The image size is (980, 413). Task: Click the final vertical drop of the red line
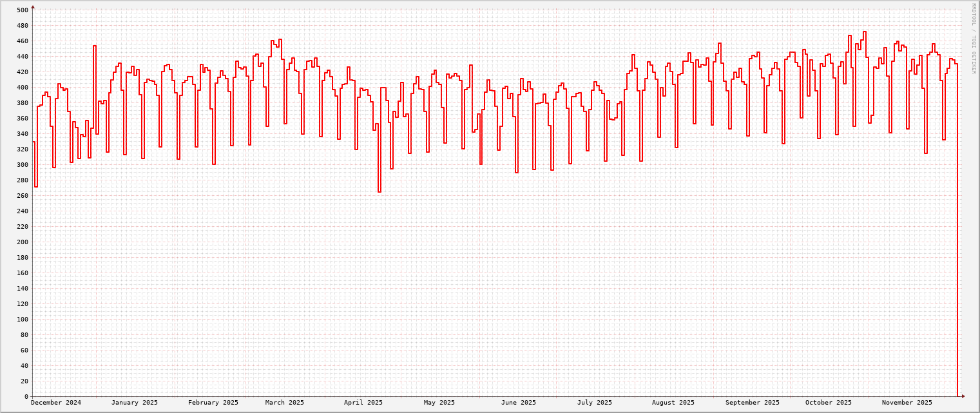click(959, 258)
